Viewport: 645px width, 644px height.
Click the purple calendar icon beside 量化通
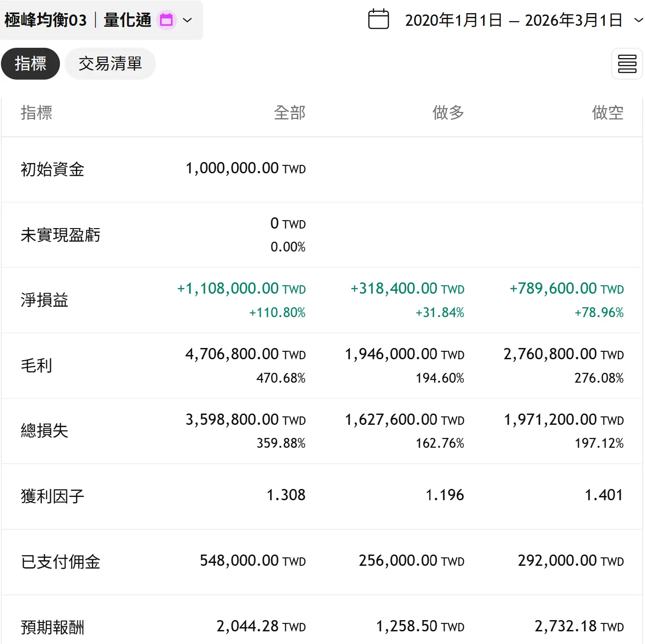(x=166, y=20)
